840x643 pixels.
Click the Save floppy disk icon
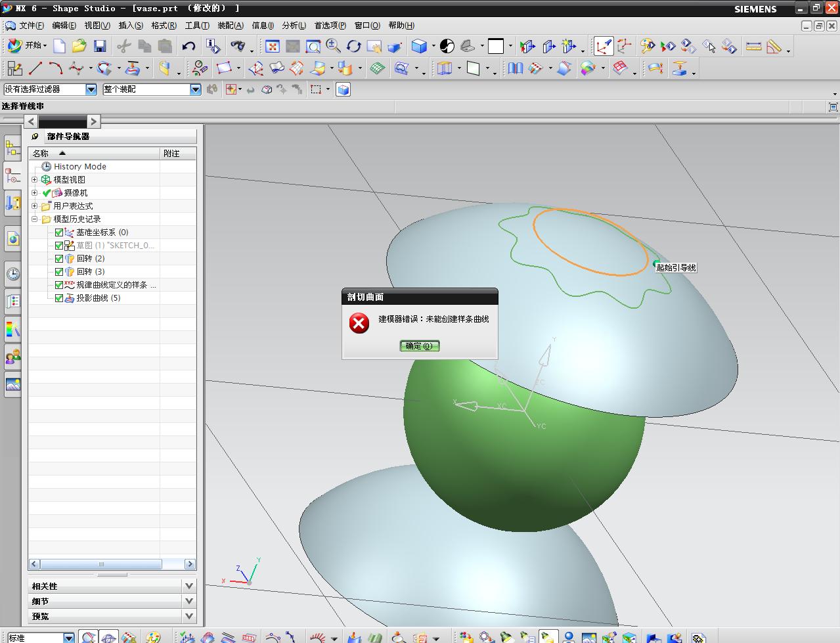click(100, 46)
